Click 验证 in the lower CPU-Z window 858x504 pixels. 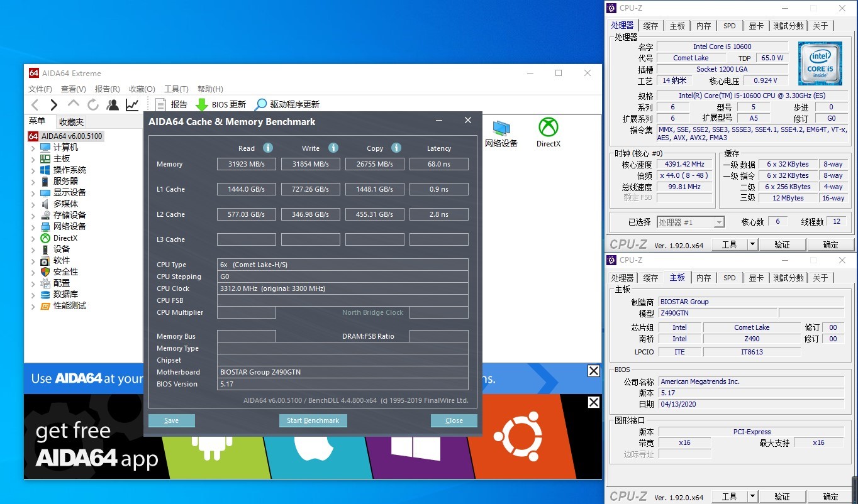click(x=782, y=497)
